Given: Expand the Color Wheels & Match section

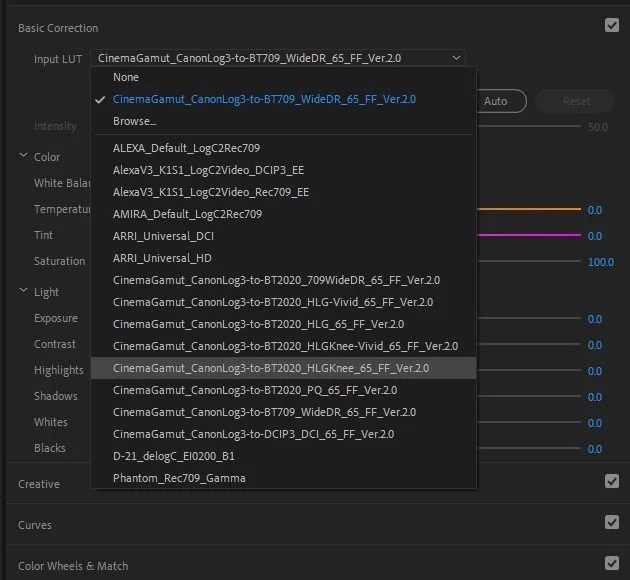Looking at the screenshot, I should point(73,566).
